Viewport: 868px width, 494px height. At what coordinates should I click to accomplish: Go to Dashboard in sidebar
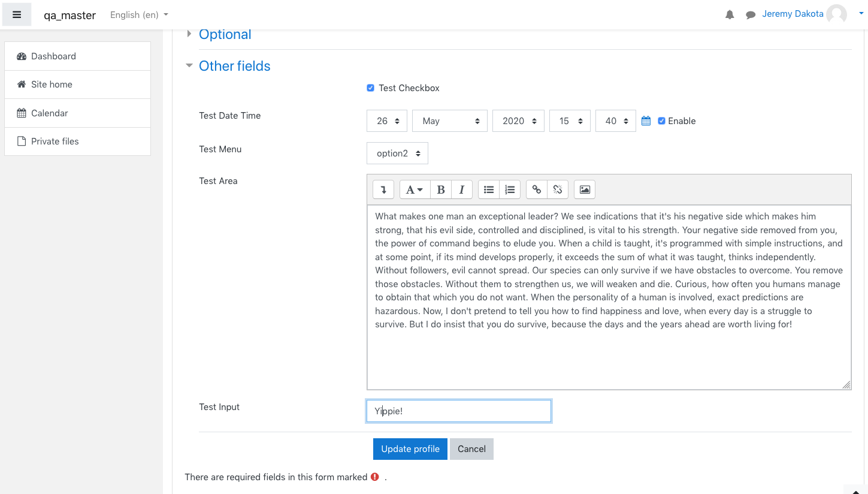(x=77, y=56)
